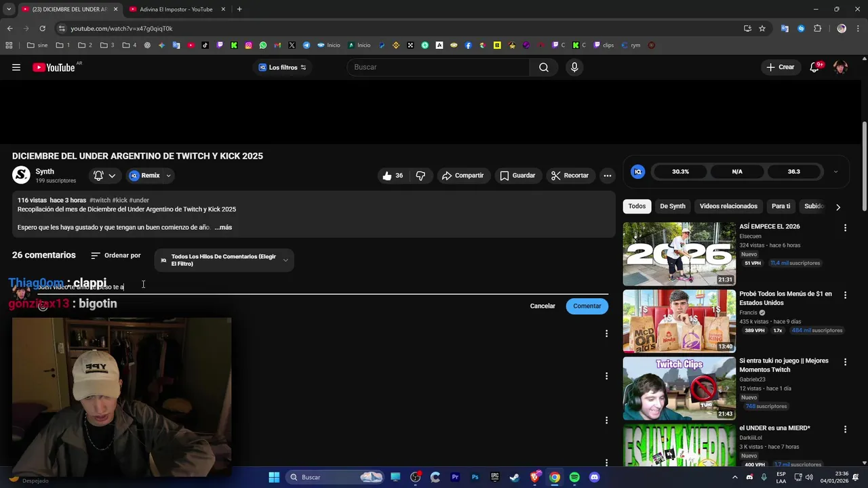868x488 pixels.
Task: Click the search magnifier button
Action: click(544, 67)
